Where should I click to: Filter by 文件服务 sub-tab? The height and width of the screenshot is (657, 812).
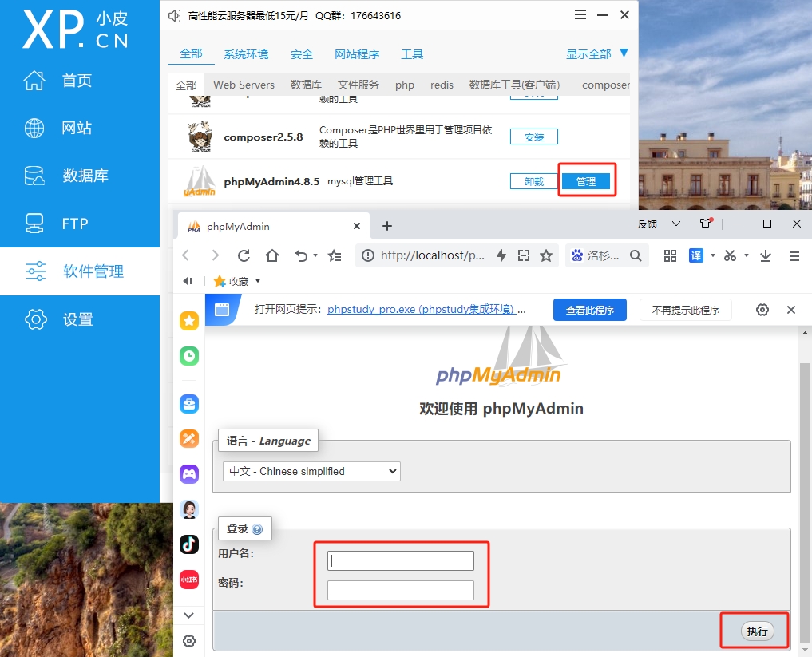[x=358, y=85]
